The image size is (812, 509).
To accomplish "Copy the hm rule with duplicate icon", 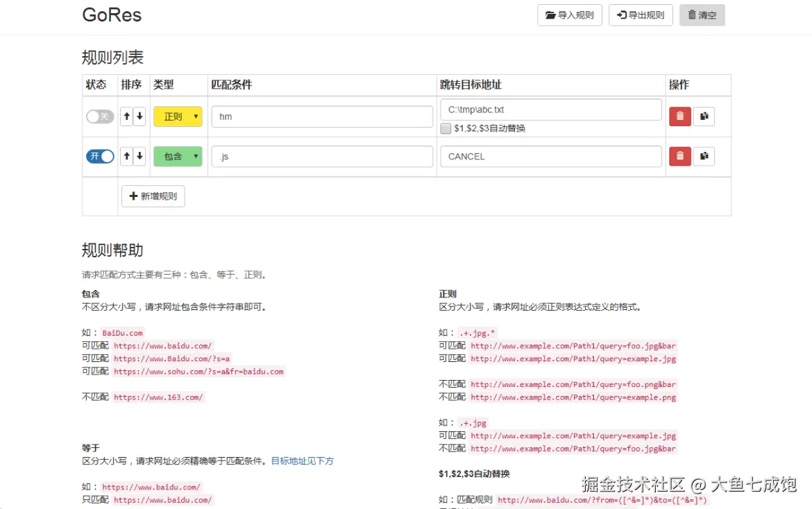I will pos(704,117).
